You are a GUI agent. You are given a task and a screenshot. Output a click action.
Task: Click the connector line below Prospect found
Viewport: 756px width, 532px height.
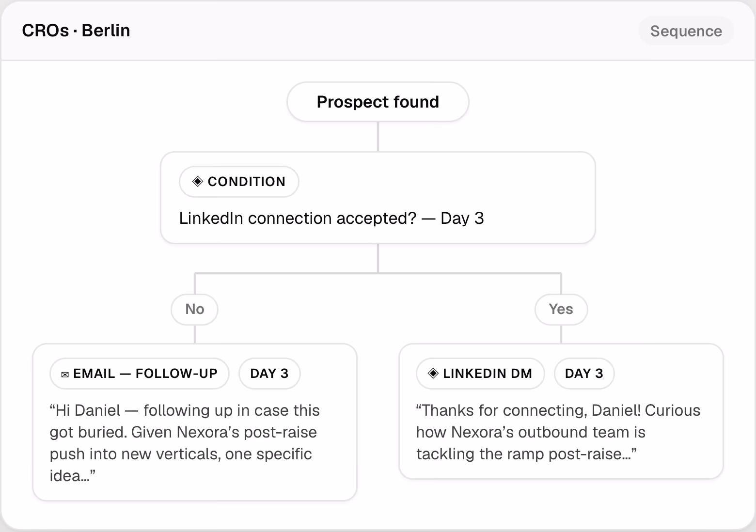(378, 137)
